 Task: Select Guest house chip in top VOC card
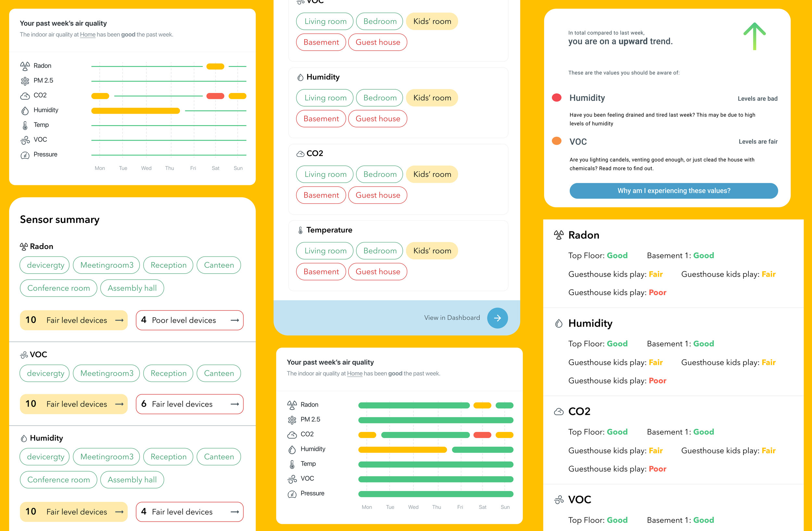click(378, 42)
